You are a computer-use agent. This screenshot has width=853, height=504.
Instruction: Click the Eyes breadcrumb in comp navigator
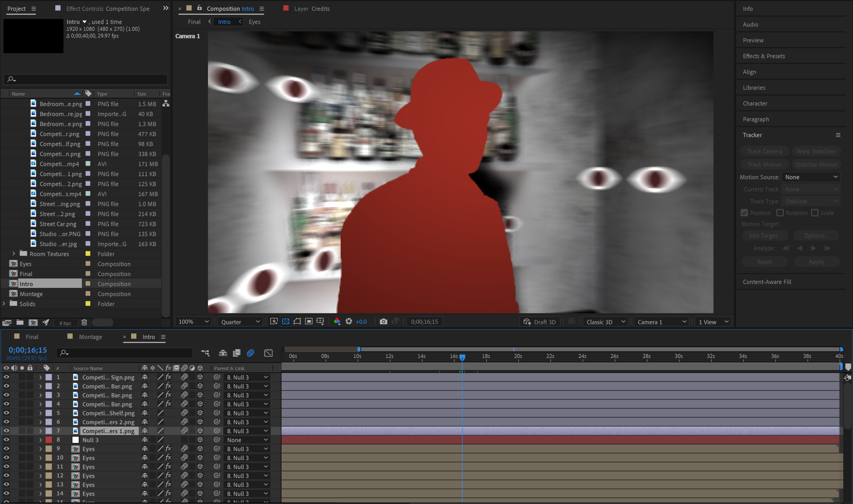point(254,22)
